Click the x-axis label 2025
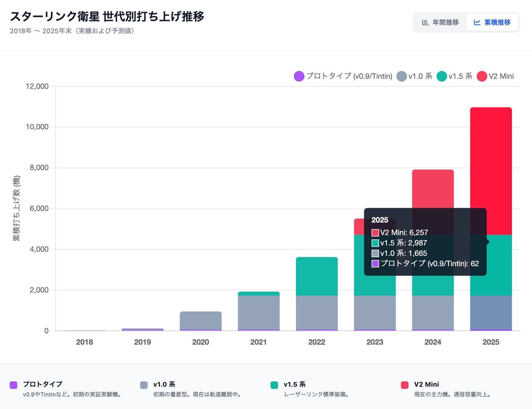 pos(491,342)
